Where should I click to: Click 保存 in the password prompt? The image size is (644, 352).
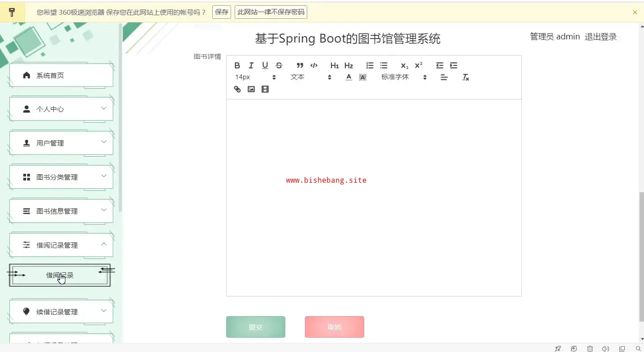222,12
